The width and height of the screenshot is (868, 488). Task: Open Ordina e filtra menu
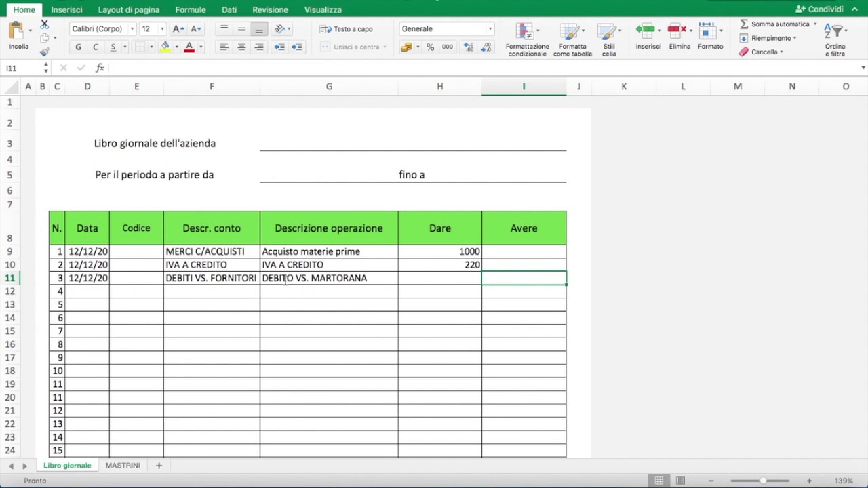click(835, 40)
